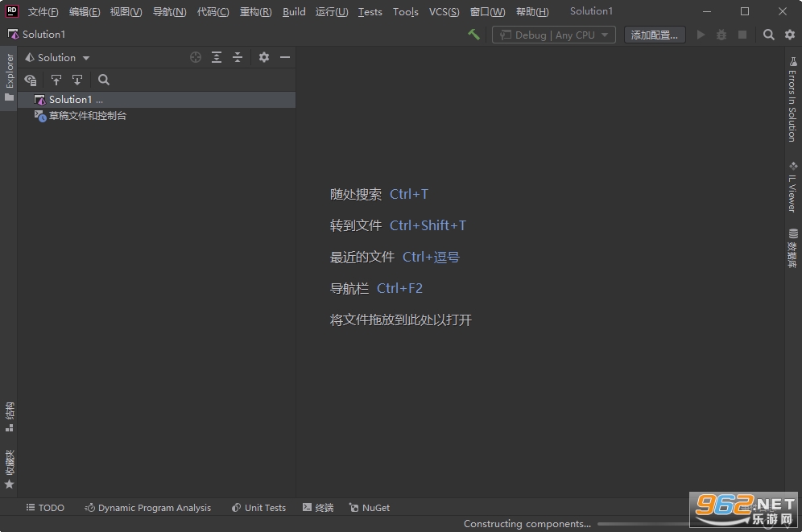
Task: Open the 编辑(E) menu
Action: 85,12
